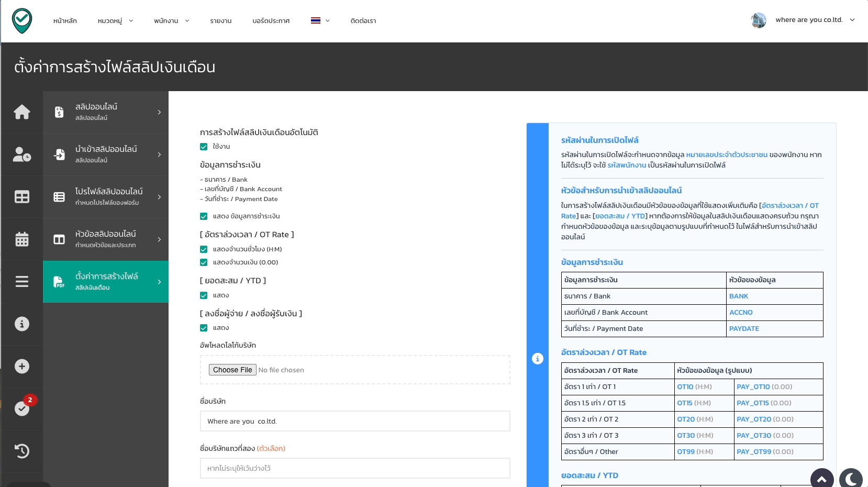Toggle แสดงจำนวนชั่วโมง (H:M) checkbox
The image size is (868, 487).
point(204,249)
